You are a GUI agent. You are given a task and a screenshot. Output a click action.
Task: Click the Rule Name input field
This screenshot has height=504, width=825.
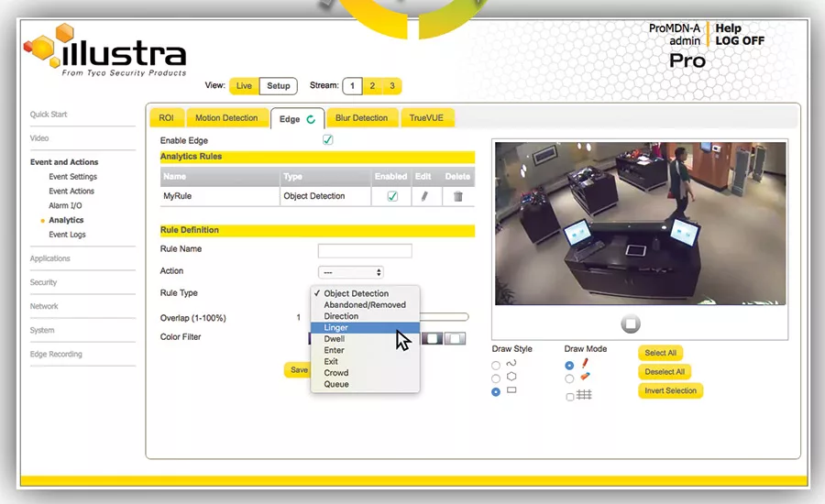[365, 251]
